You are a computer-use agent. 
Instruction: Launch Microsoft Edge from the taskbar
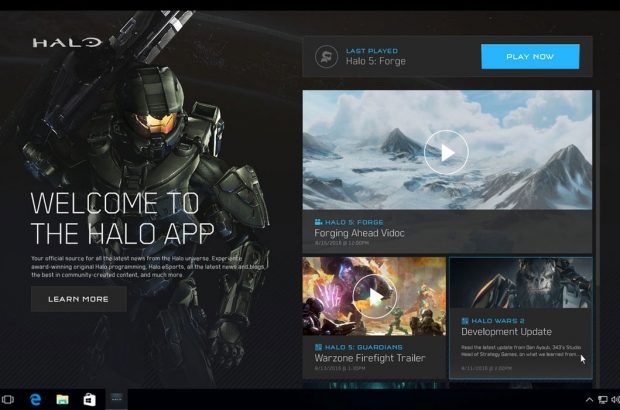coord(36,400)
